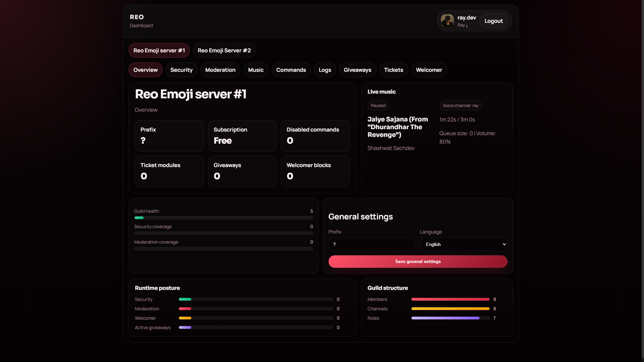Click the Voice channel: ray badge
The height and width of the screenshot is (362, 644).
(460, 105)
